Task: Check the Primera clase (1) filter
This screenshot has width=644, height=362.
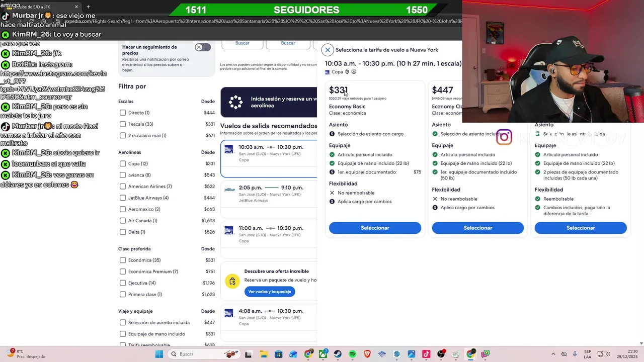Action: pyautogui.click(x=123, y=294)
